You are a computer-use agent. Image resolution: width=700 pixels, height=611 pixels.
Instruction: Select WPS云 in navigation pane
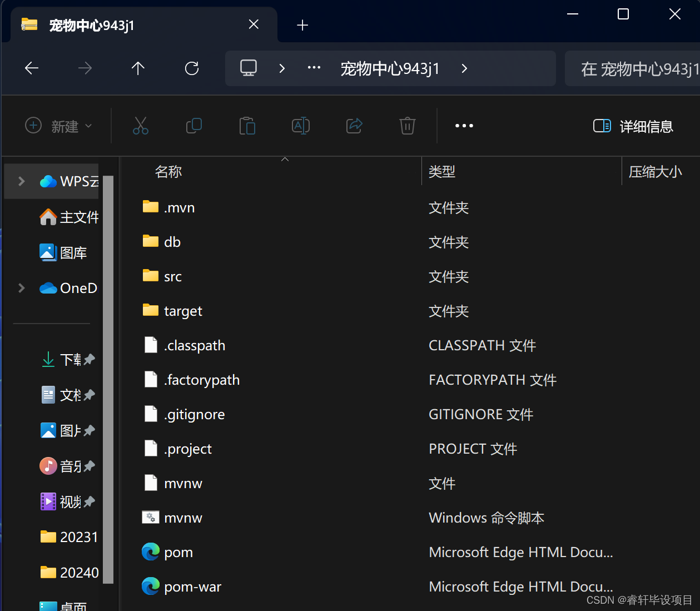(69, 181)
